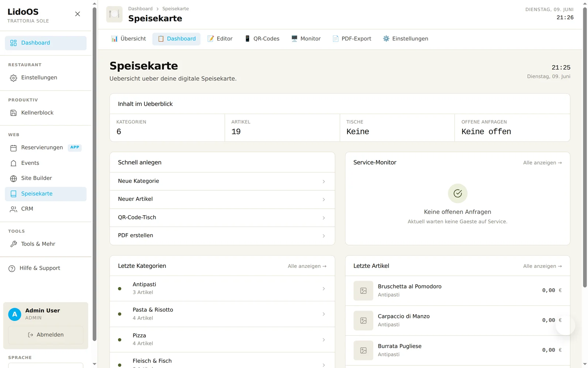The height and width of the screenshot is (368, 588).
Task: Click the sidebar vertical scrollbar
Action: 94,174
